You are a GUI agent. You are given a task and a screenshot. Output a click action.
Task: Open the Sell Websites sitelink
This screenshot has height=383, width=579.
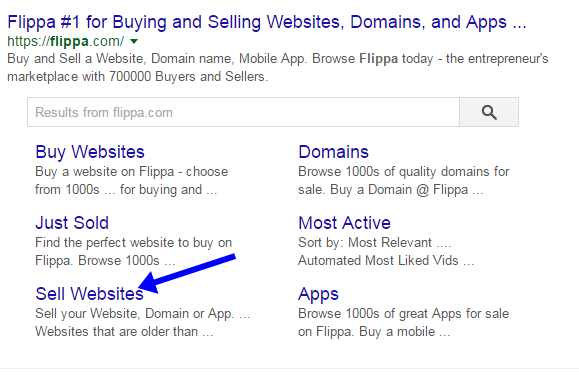click(x=89, y=294)
